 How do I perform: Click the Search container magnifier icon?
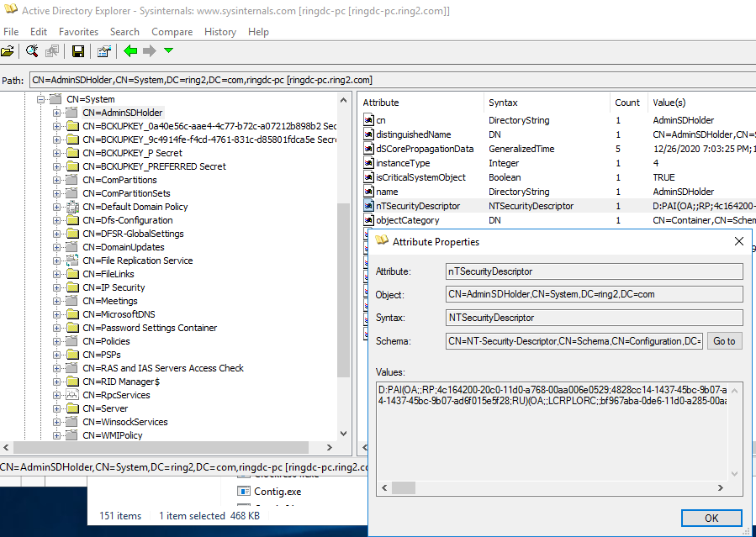pos(32,51)
